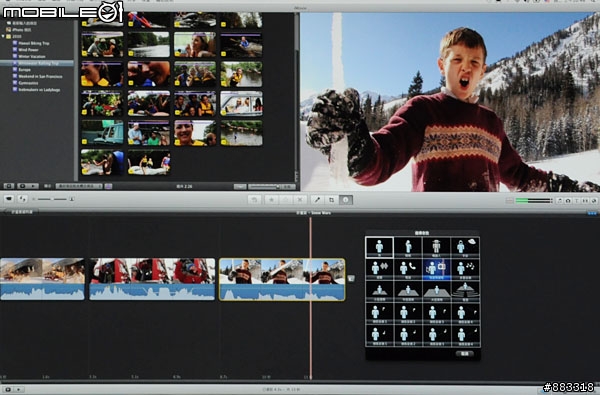Select the Gymnastics event
Viewport: 600px width, 395px height.
point(28,83)
